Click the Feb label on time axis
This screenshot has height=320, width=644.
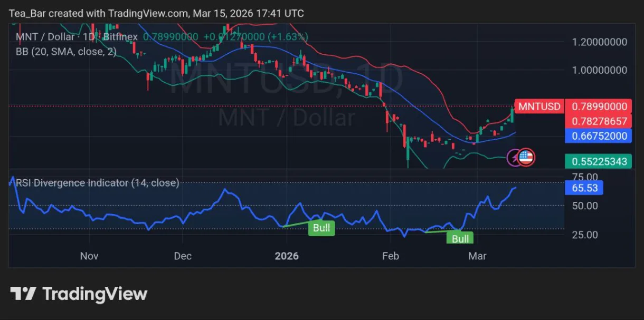(x=390, y=256)
